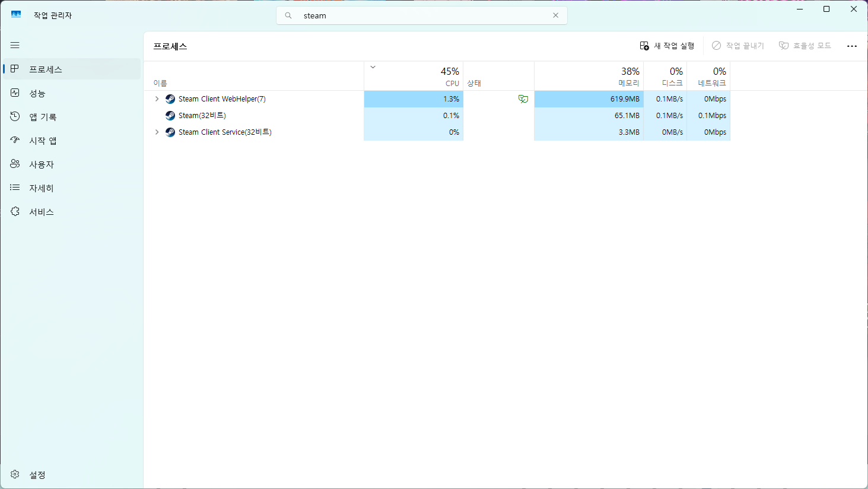Click the search field containing steam
Image resolution: width=868 pixels, height=489 pixels.
[x=422, y=15]
